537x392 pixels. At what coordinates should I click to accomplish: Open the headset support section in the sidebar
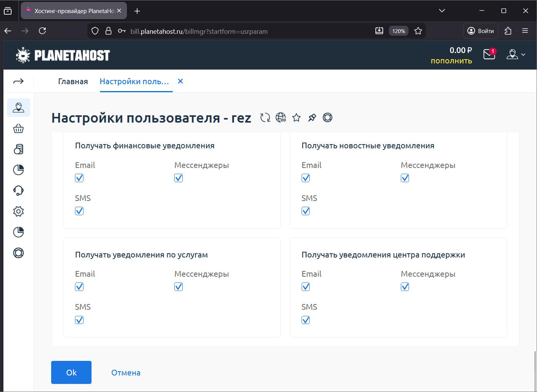tap(18, 191)
